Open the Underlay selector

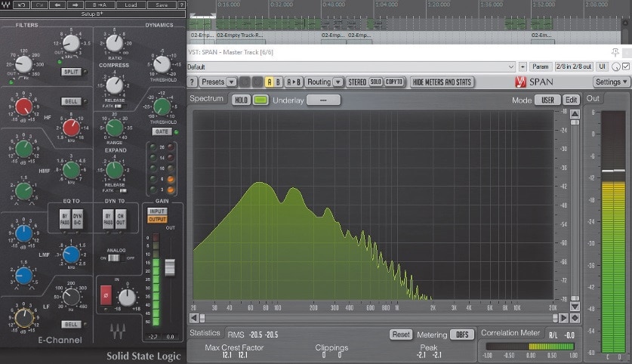pyautogui.click(x=323, y=100)
